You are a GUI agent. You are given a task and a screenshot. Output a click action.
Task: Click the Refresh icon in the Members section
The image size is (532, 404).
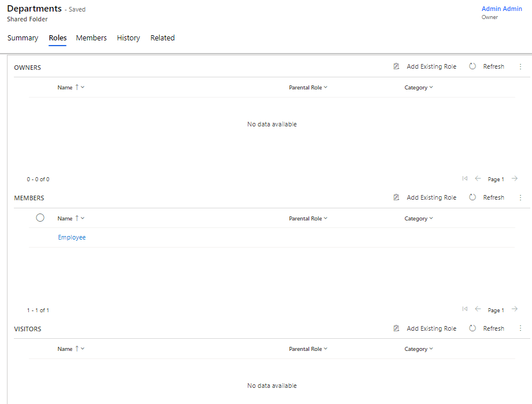(x=473, y=197)
